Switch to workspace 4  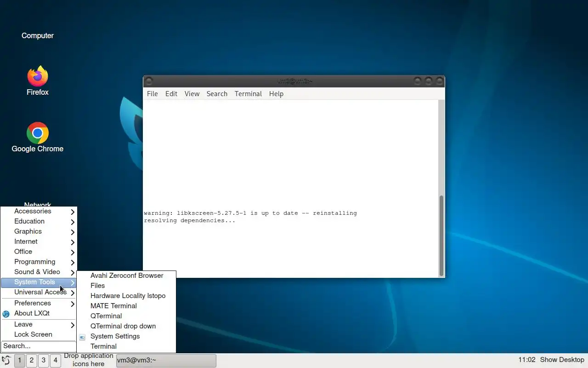pyautogui.click(x=55, y=360)
